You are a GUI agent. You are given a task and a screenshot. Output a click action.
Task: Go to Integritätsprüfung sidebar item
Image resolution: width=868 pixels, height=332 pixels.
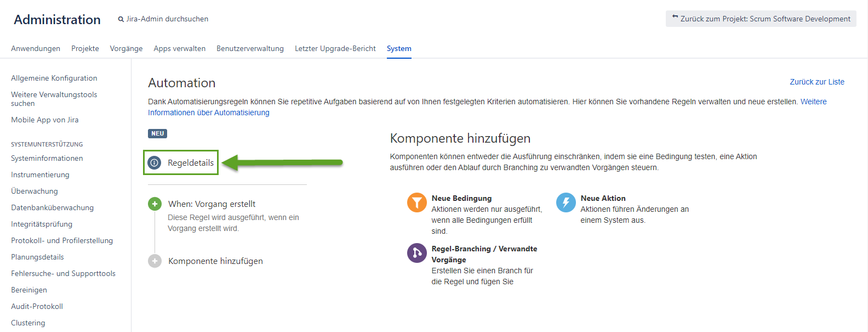pos(42,224)
